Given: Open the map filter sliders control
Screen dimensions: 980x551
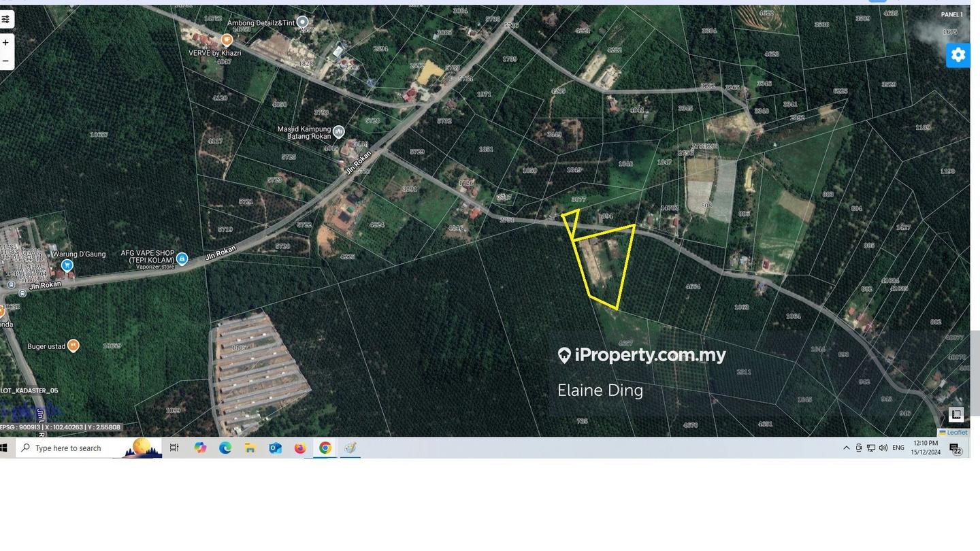Looking at the screenshot, I should (x=5, y=20).
